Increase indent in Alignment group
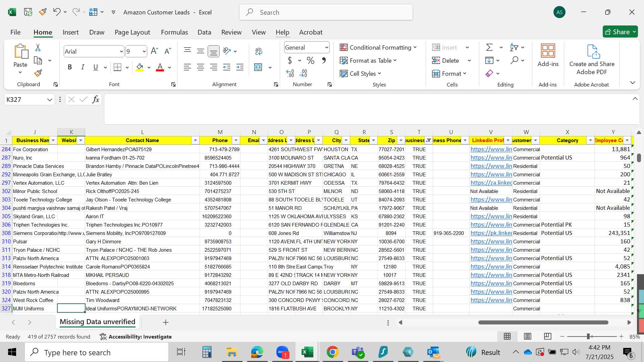The image size is (644, 362). (x=240, y=67)
